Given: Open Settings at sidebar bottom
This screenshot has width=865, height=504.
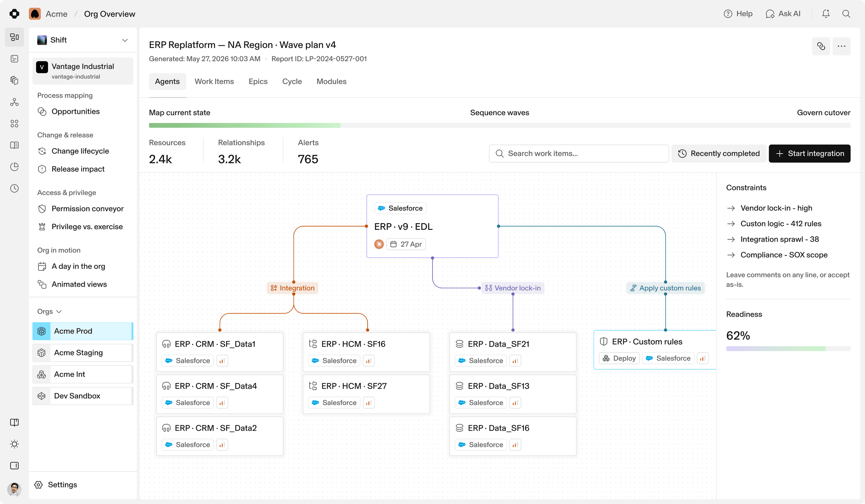Looking at the screenshot, I should [x=56, y=485].
